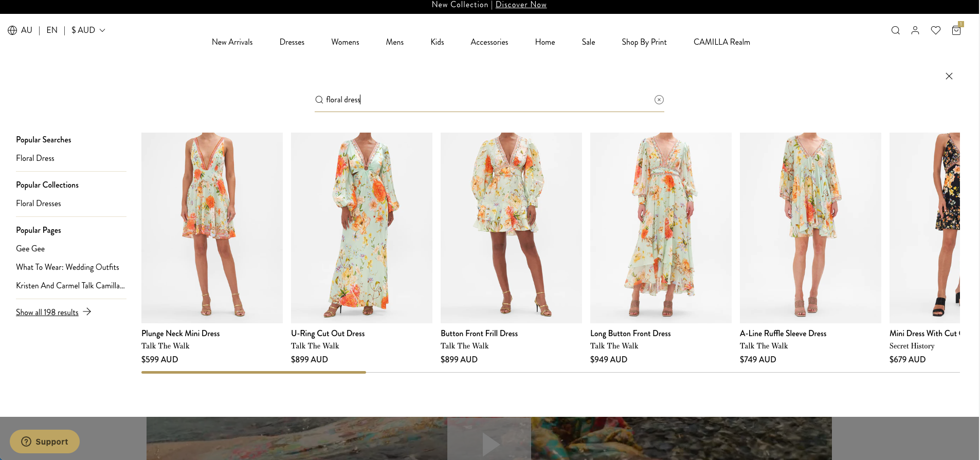Viewport: 980px width, 460px height.
Task: Open the Long Button Front Dress image
Action: click(661, 228)
